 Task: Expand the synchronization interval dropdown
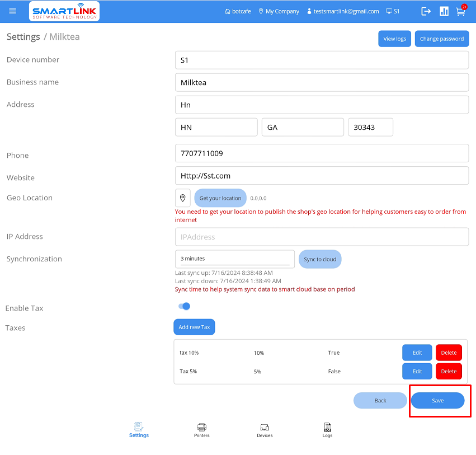point(234,259)
